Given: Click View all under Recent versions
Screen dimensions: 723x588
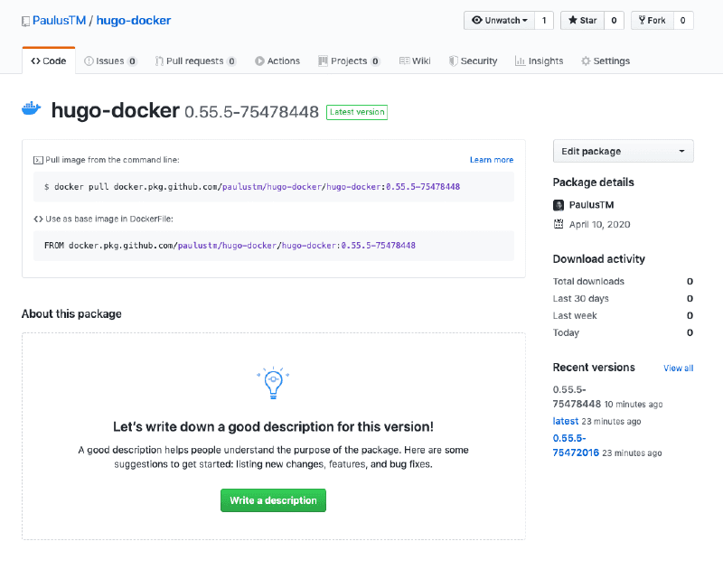Looking at the screenshot, I should pos(678,368).
